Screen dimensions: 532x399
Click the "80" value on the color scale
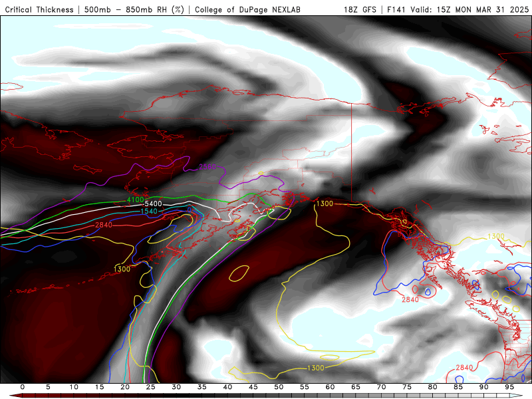[x=433, y=387]
